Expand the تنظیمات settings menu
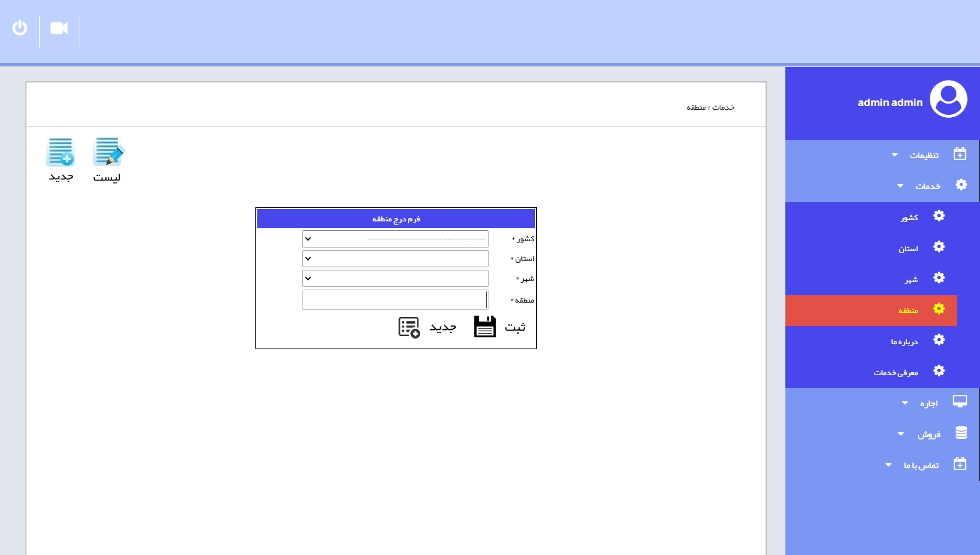The image size is (980, 555). (924, 155)
